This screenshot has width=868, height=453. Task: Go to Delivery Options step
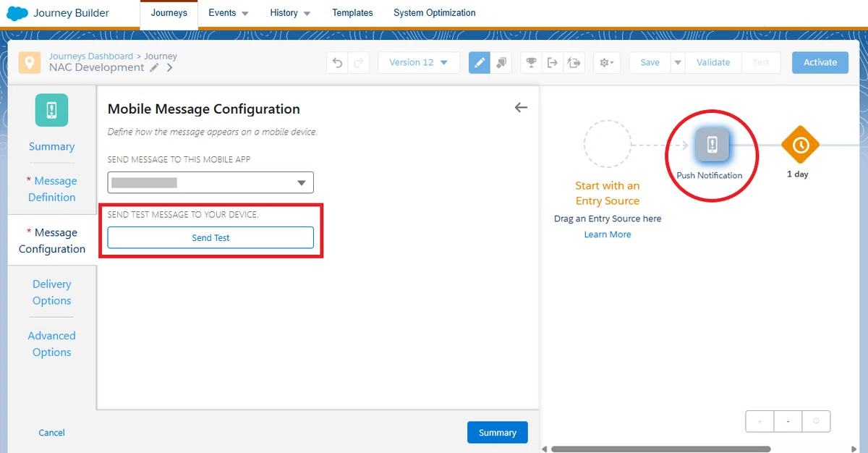point(51,292)
